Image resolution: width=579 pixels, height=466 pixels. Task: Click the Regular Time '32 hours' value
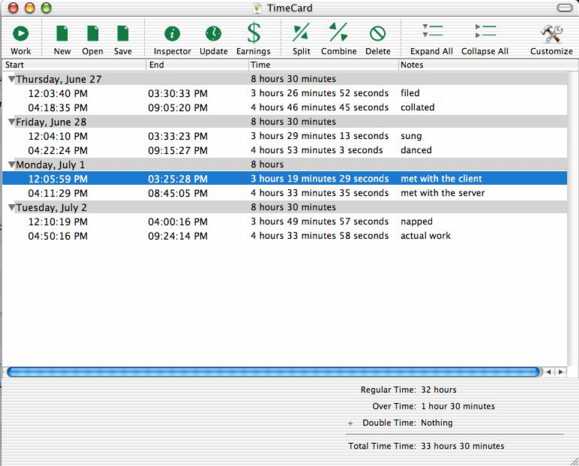(x=439, y=390)
